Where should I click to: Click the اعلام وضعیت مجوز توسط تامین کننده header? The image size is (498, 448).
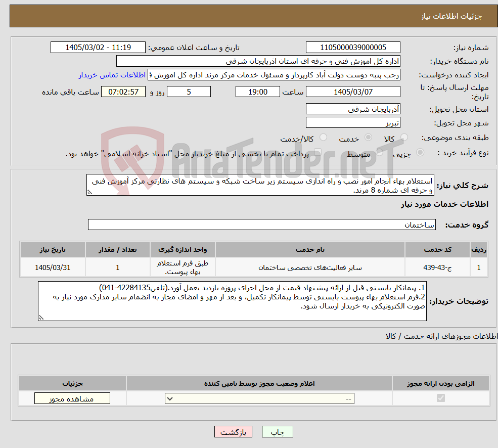[x=259, y=383]
